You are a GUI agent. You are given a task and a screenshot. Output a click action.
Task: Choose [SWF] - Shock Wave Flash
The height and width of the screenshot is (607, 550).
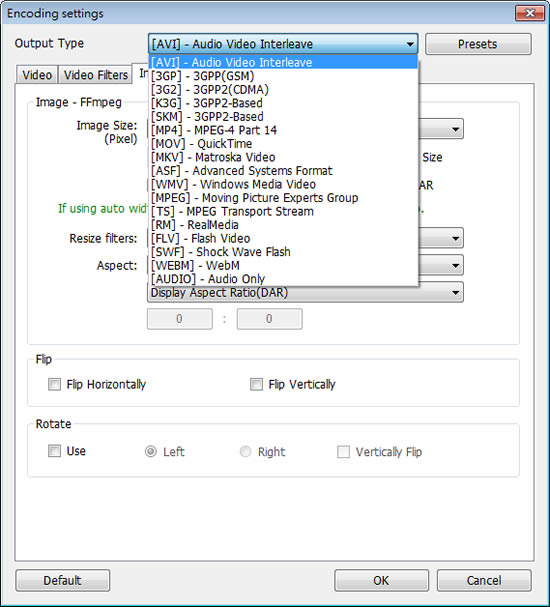pyautogui.click(x=283, y=252)
